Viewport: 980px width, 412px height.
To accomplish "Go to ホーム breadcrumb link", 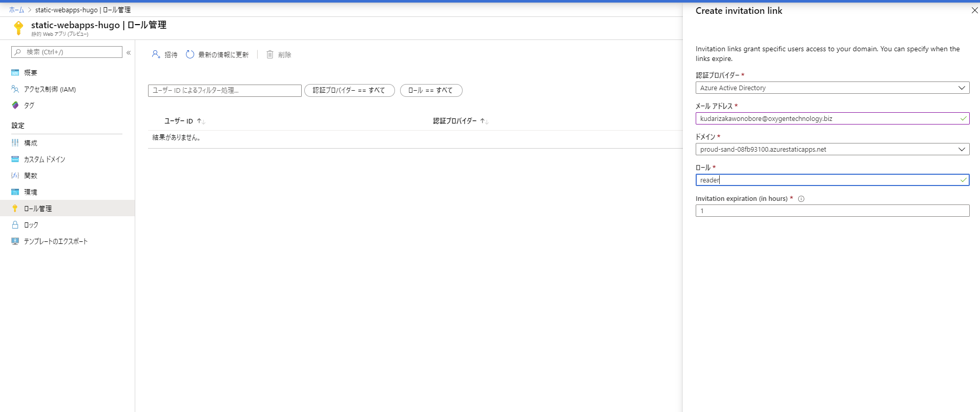I will point(16,10).
